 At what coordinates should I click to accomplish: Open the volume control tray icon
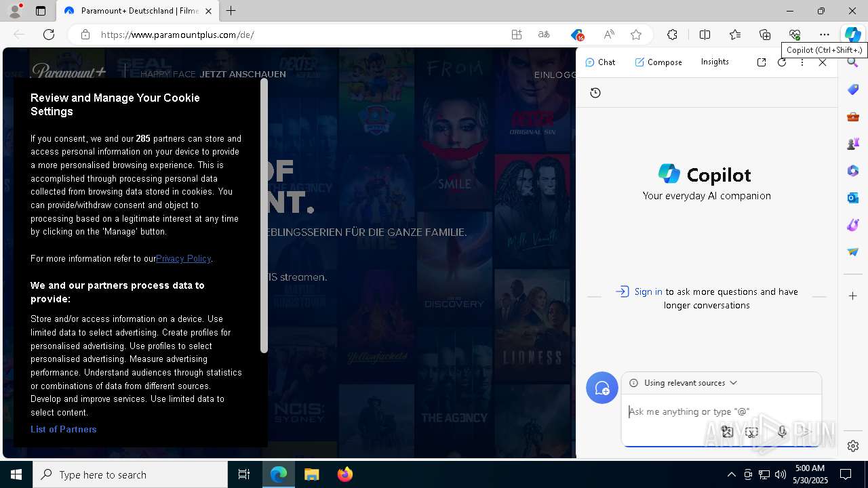(780, 474)
